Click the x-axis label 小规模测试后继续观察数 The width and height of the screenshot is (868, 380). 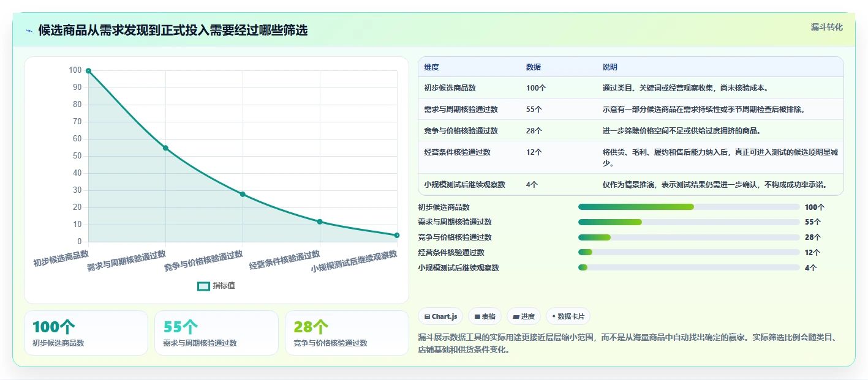pos(354,262)
